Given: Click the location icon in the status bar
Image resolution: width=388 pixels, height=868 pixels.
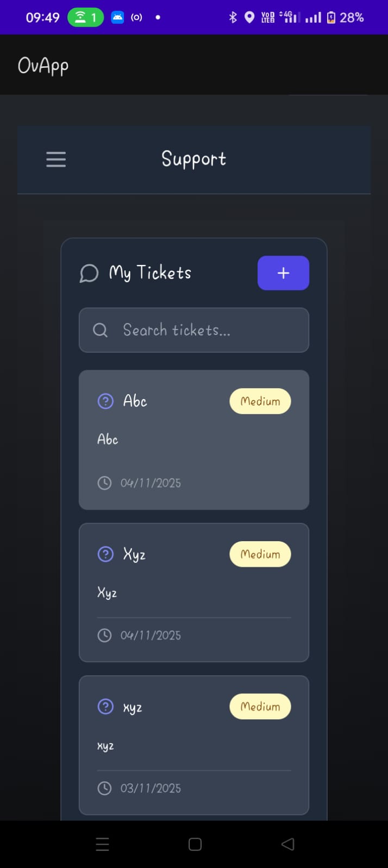Looking at the screenshot, I should (x=249, y=17).
